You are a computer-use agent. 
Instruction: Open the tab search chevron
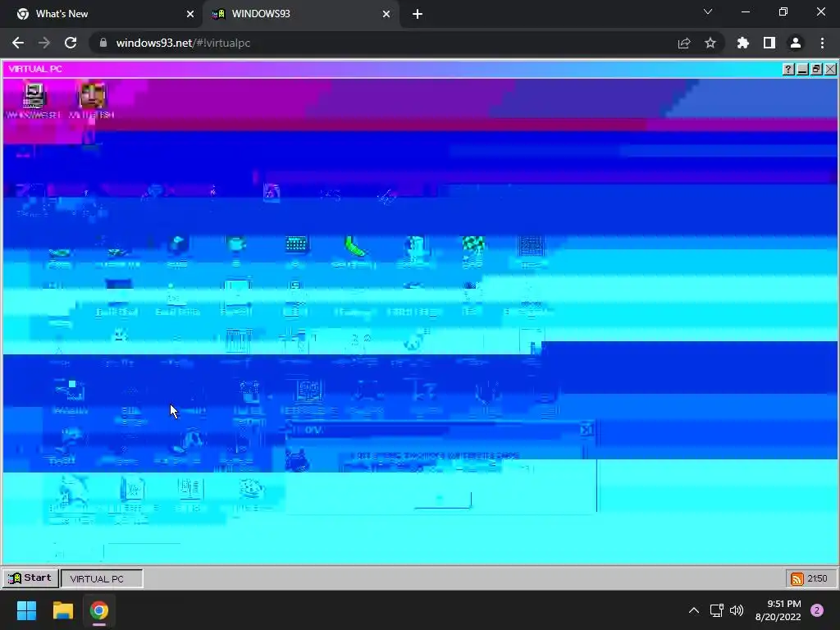708,11
